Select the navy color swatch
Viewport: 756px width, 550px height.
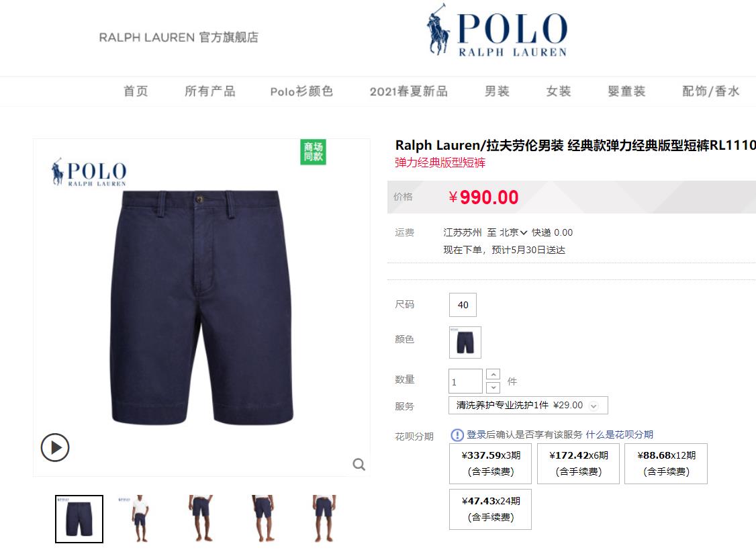pos(465,342)
